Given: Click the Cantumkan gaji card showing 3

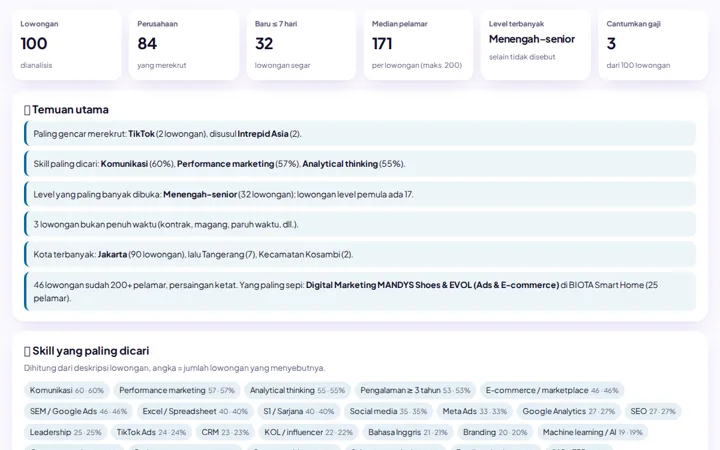Looking at the screenshot, I should coord(653,45).
